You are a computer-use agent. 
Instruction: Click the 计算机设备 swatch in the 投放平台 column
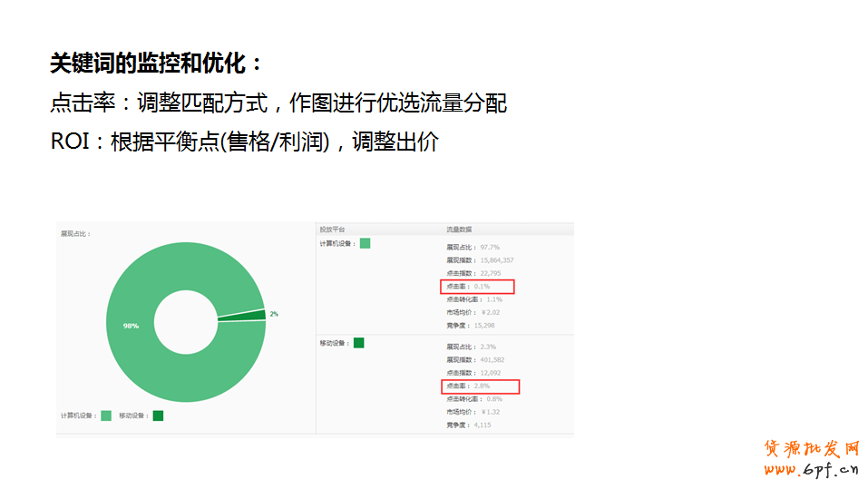tap(365, 243)
